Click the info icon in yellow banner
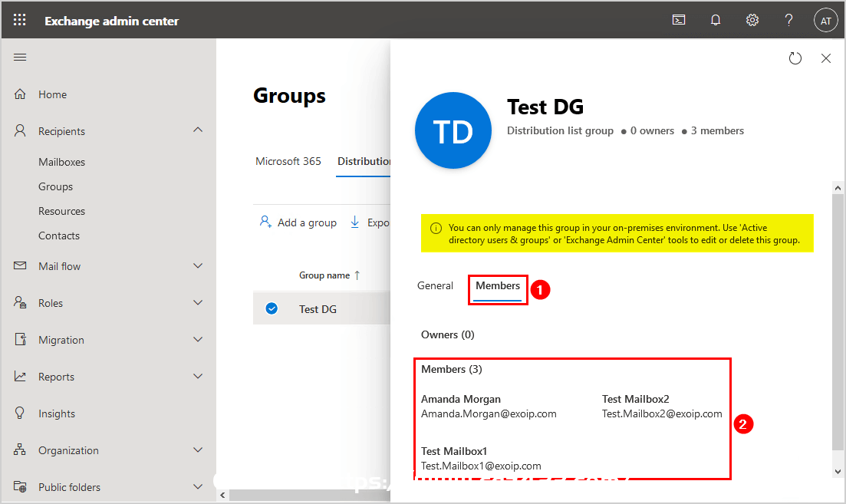The image size is (846, 504). 436,229
